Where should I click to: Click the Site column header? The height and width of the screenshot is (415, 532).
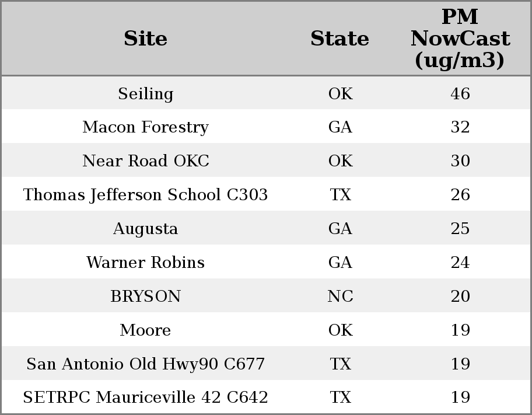coord(145,39)
